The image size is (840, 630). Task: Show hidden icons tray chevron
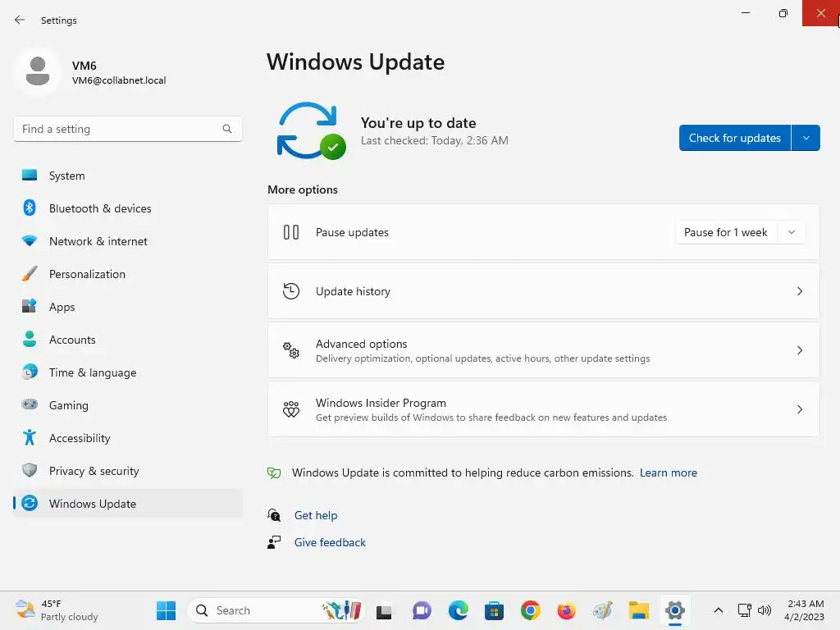pos(719,610)
